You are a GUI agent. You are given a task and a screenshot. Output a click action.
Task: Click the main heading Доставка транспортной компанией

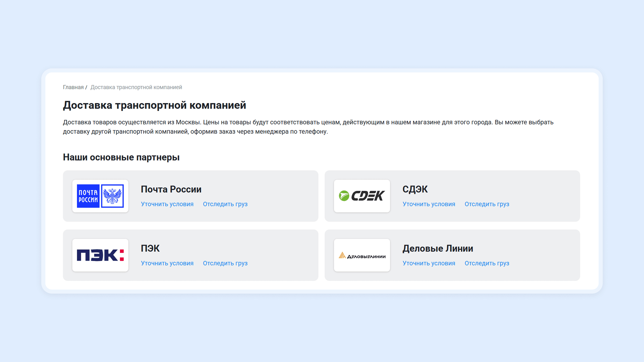155,105
